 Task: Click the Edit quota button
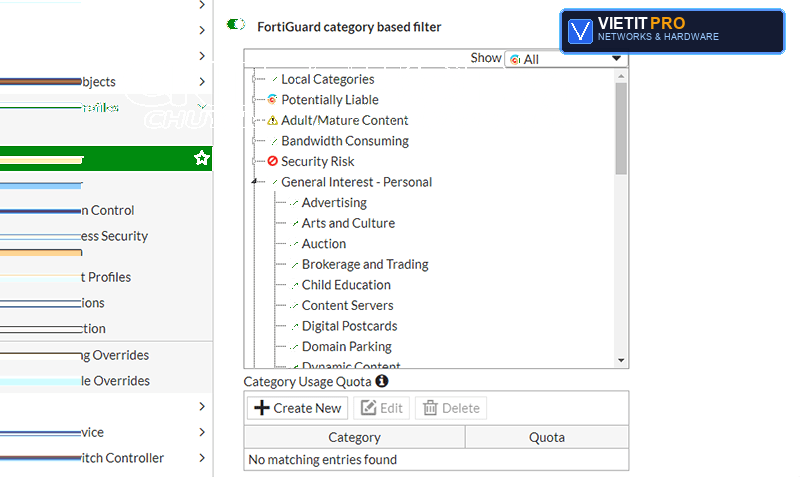382,408
